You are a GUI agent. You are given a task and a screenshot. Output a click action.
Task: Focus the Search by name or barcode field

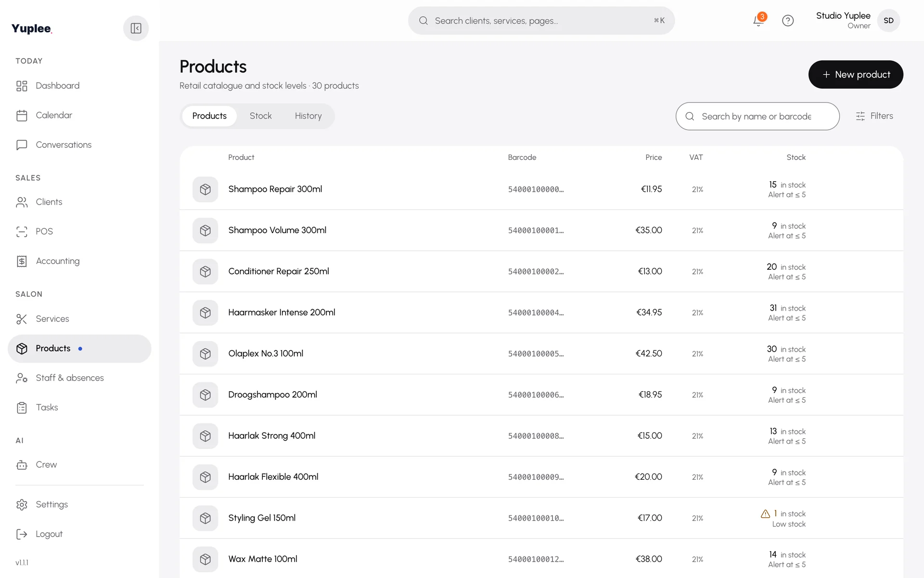click(757, 116)
